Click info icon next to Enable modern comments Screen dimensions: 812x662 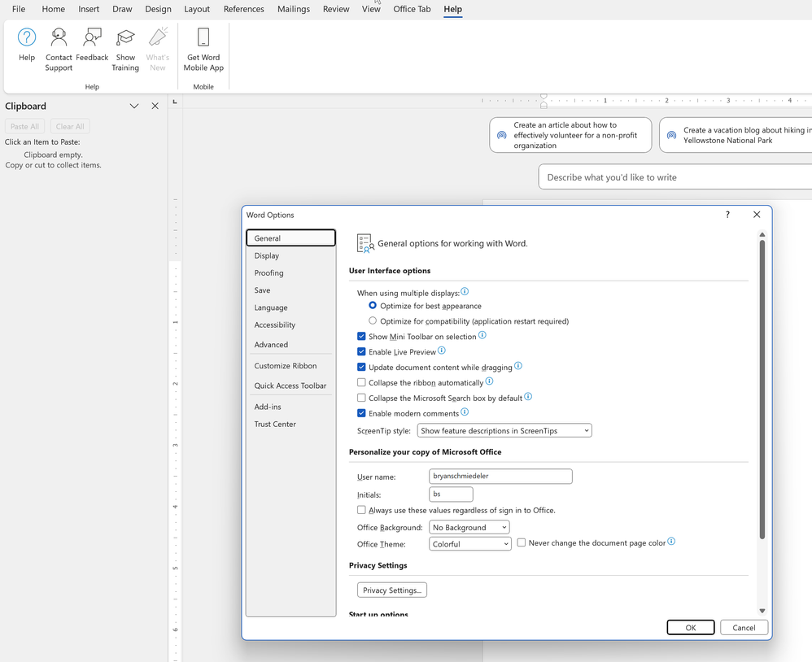pos(465,412)
